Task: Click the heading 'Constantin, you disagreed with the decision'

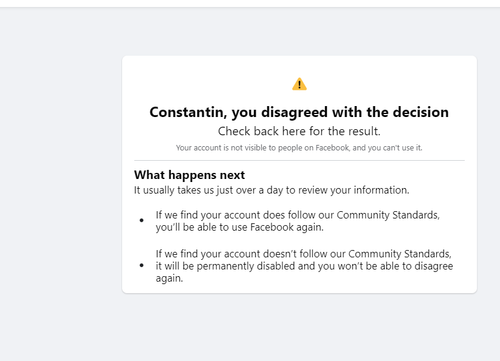Action: click(299, 112)
